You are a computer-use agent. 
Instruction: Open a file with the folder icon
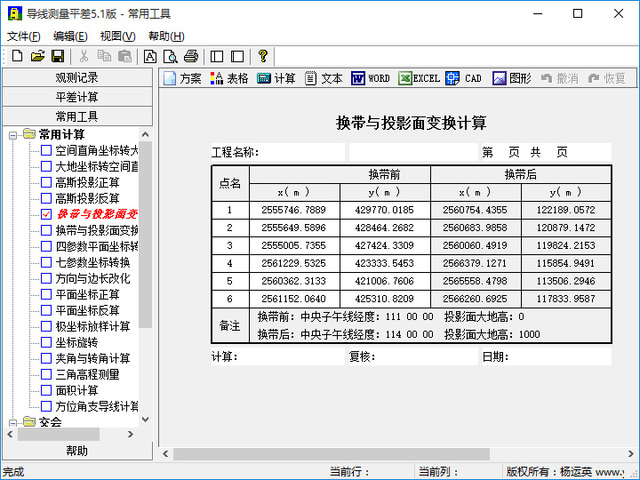pyautogui.click(x=38, y=56)
